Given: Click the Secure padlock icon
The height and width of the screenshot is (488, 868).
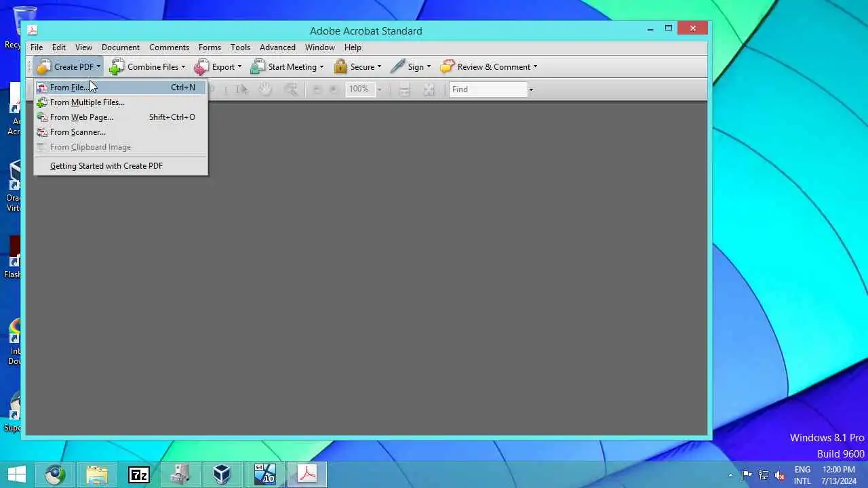Looking at the screenshot, I should point(340,66).
